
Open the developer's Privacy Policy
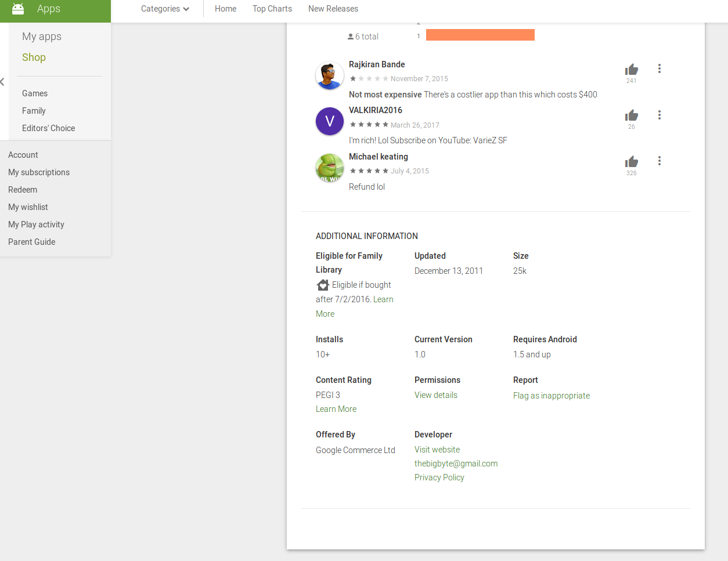[x=439, y=477]
